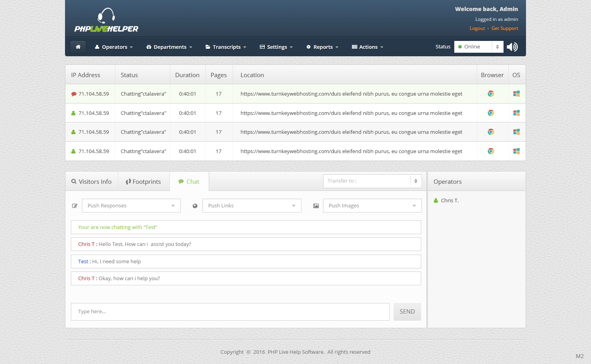Click the Home icon in navbar
The width and height of the screenshot is (591, 364).
[78, 47]
